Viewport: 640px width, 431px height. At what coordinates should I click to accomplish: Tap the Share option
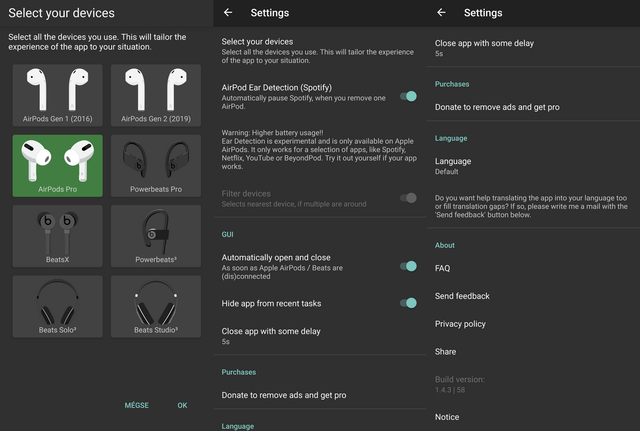(533, 351)
